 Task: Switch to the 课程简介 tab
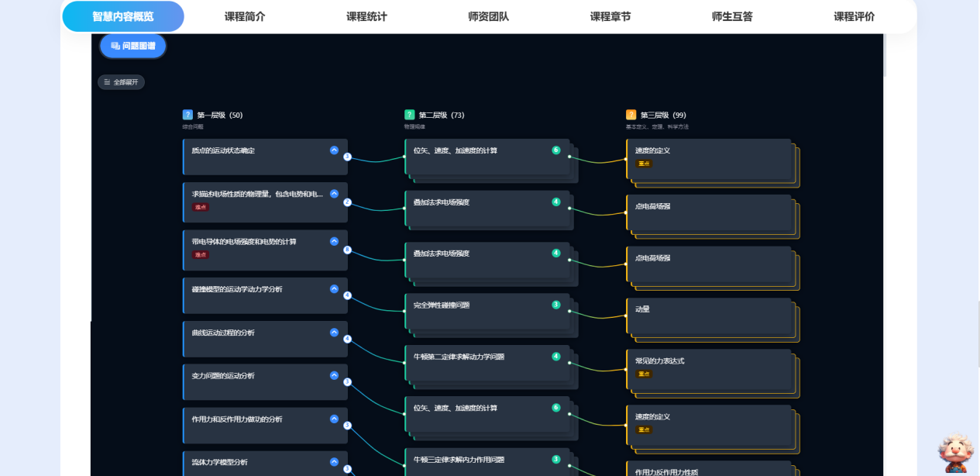(245, 16)
